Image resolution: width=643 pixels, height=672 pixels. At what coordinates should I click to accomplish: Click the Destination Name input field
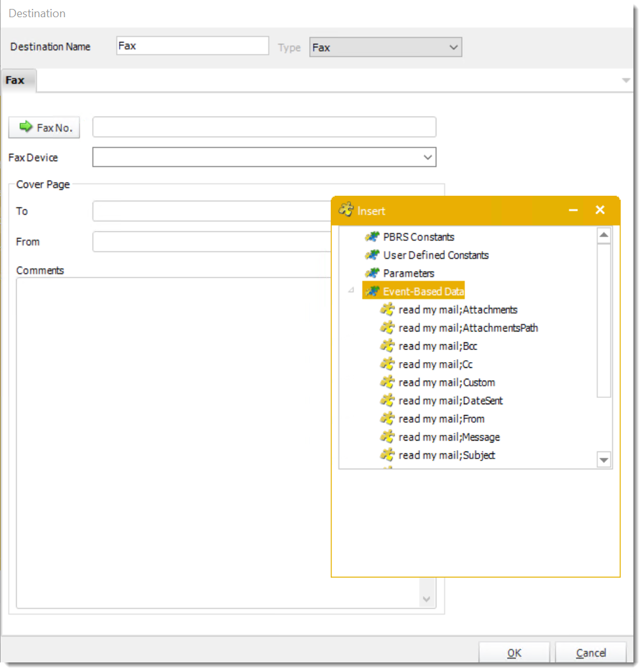coord(192,45)
